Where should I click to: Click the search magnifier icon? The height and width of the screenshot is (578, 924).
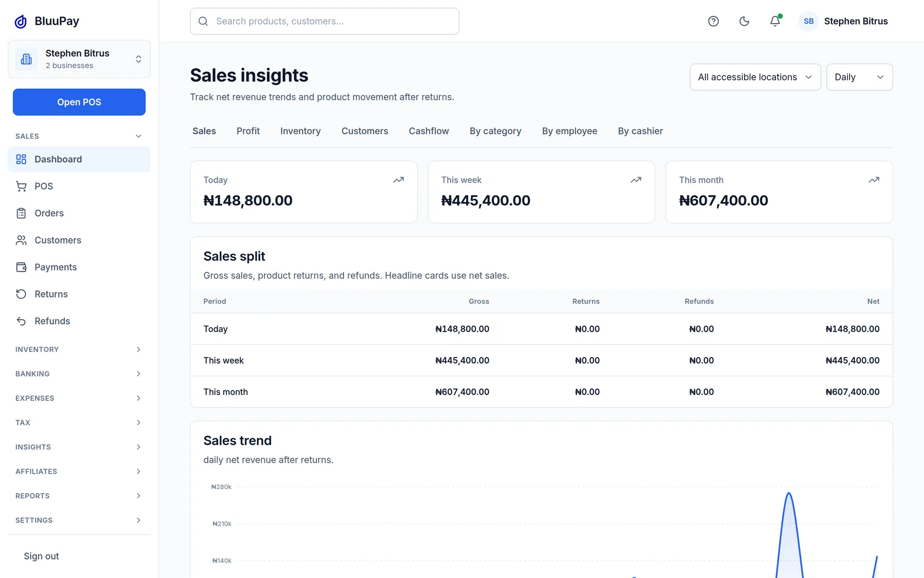coord(203,21)
